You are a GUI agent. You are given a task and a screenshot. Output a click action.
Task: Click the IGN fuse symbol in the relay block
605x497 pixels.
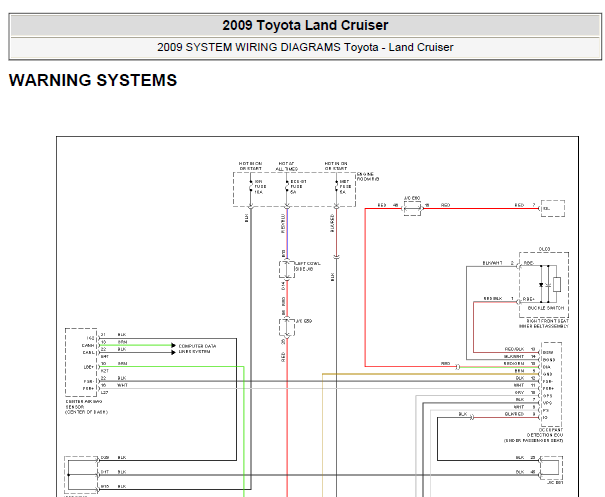point(251,187)
